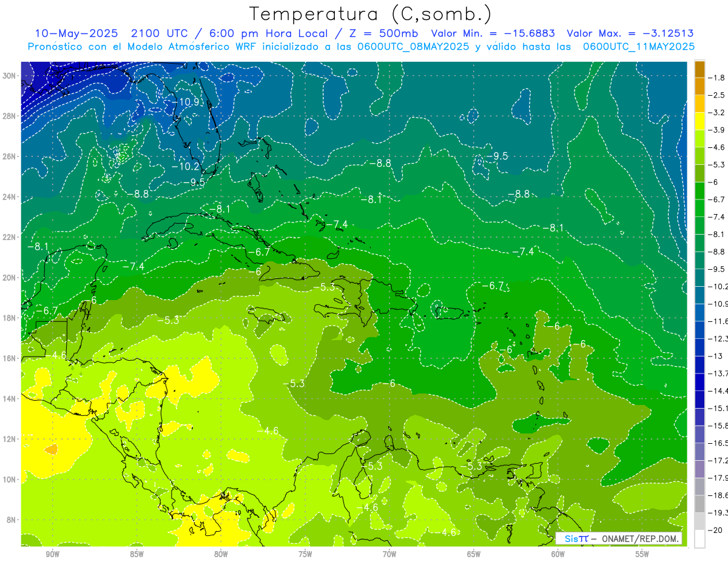This screenshot has width=728, height=562.
Task: Click 'Valor Max. = -3.12513' text
Action: (630, 33)
